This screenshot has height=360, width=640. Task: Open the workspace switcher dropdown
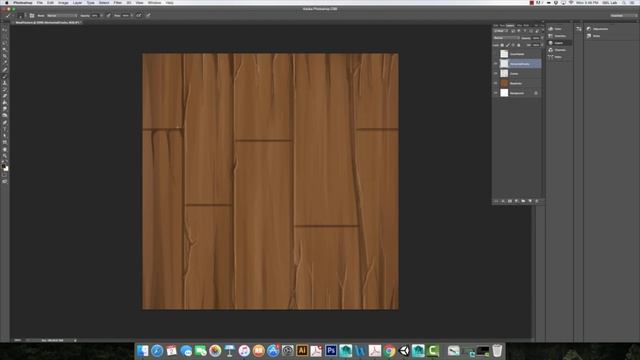624,16
